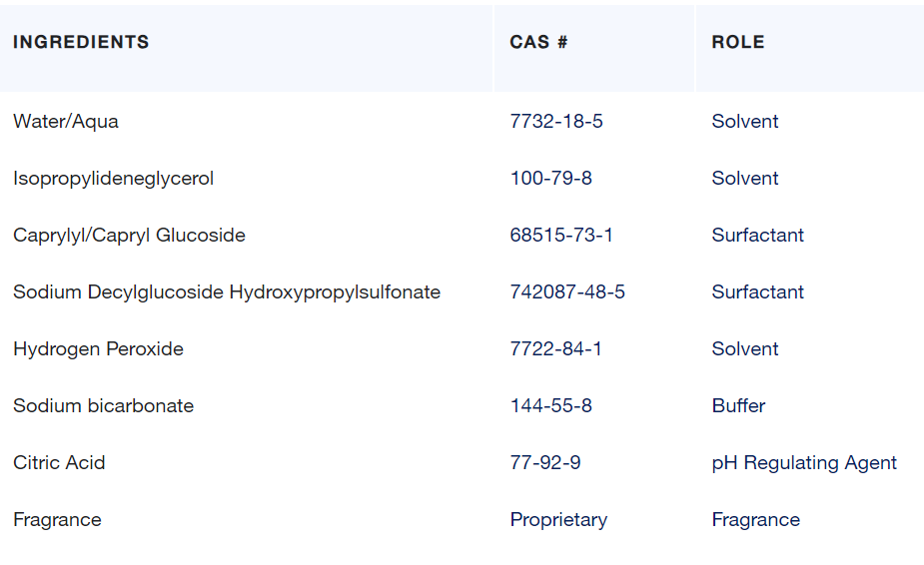Image resolution: width=924 pixels, height=565 pixels.
Task: Click Sodium Decylglucoside Hydroxypropylsulfonate ingredient
Action: 227,292
